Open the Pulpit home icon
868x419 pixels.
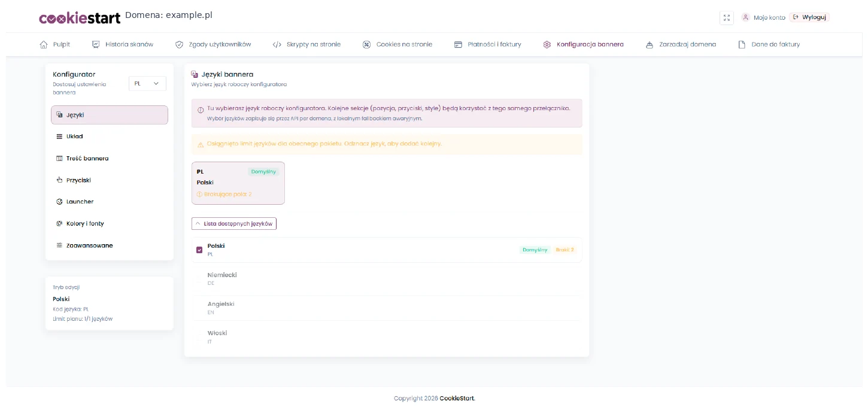click(44, 44)
